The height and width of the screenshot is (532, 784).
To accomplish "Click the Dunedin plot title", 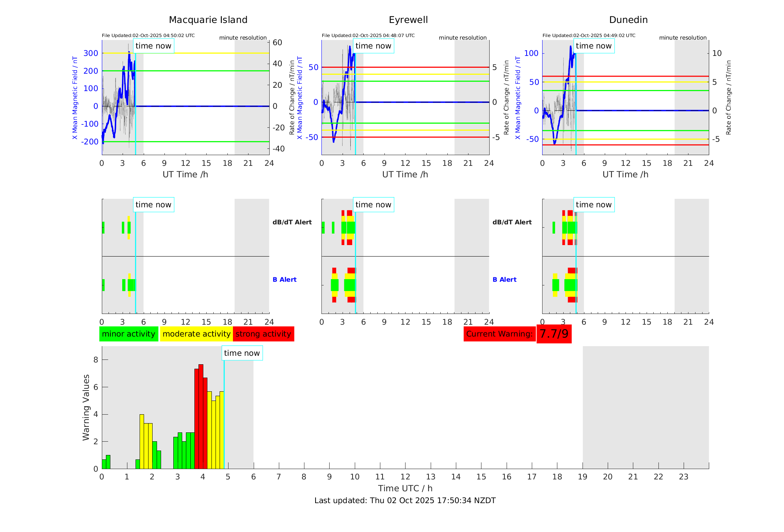I will (628, 20).
